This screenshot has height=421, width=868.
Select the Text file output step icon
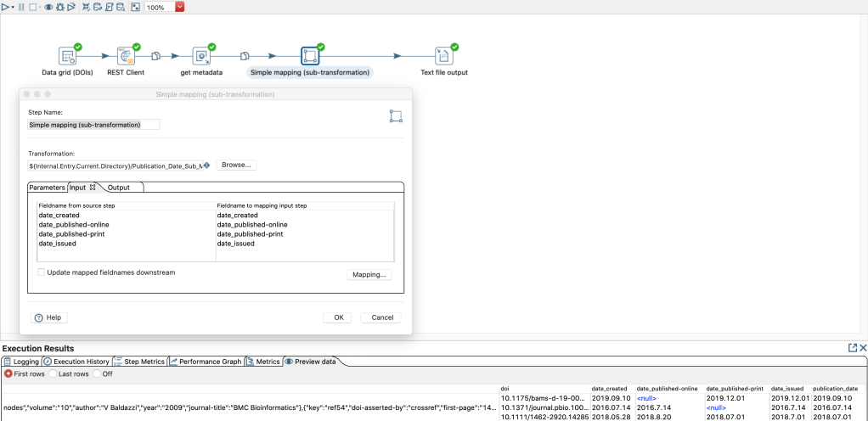(x=443, y=56)
